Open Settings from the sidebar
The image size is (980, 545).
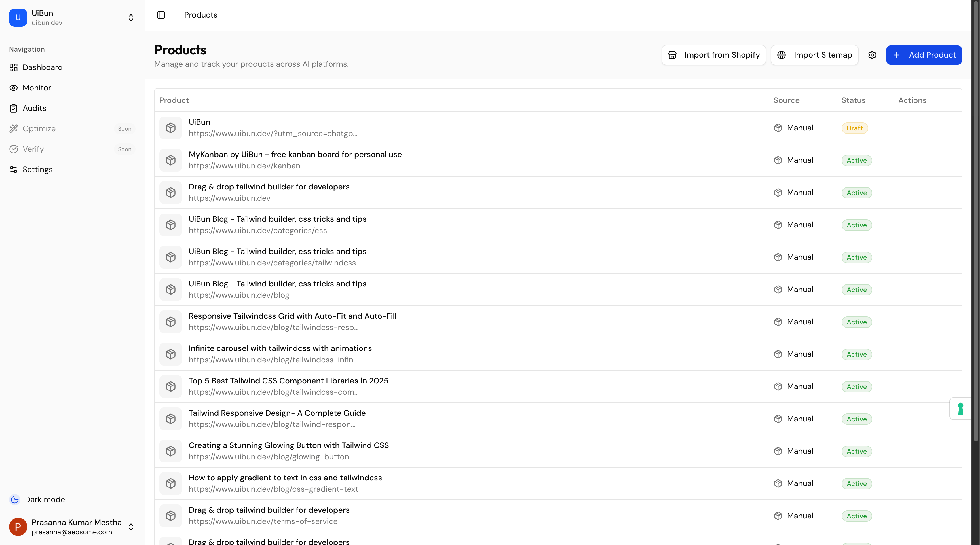click(37, 170)
